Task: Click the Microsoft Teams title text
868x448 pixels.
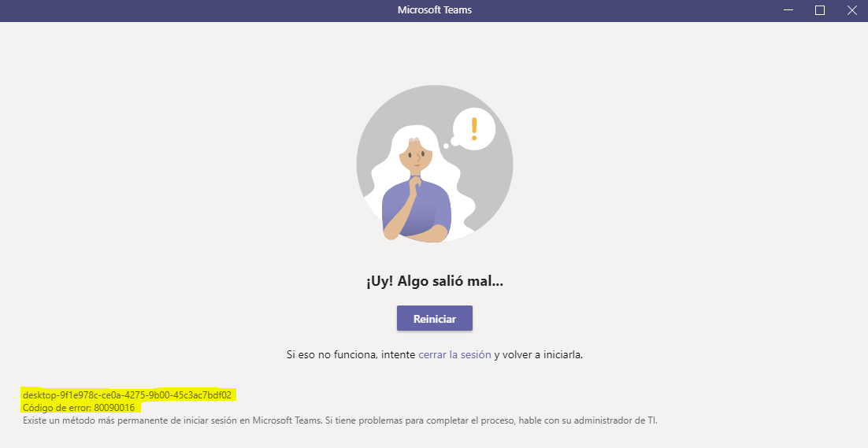Action: pos(435,10)
